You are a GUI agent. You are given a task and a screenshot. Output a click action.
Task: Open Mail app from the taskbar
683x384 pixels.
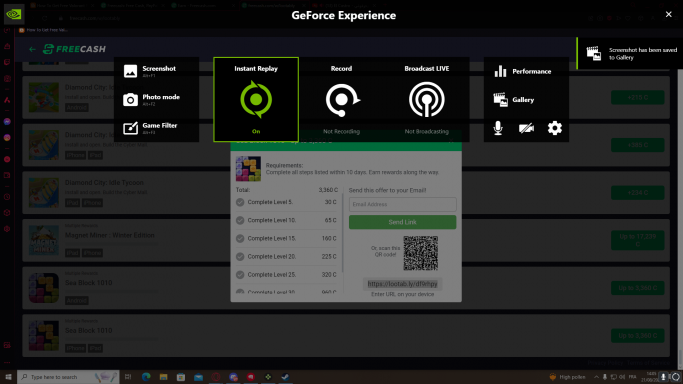tap(198, 377)
